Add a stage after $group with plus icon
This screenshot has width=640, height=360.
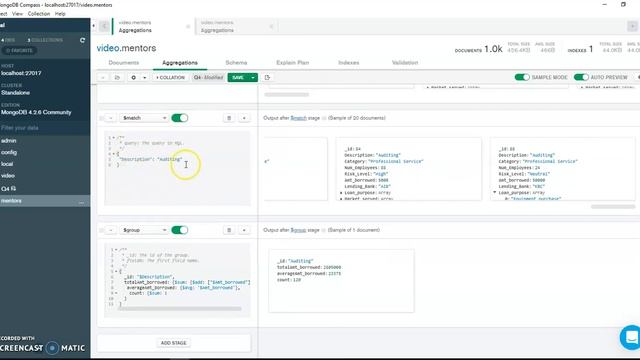click(244, 230)
